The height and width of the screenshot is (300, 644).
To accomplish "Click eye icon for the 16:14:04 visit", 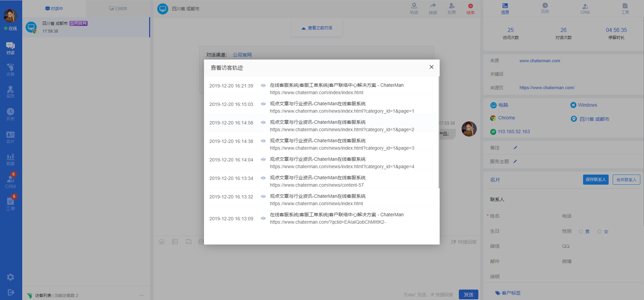I will [263, 159].
